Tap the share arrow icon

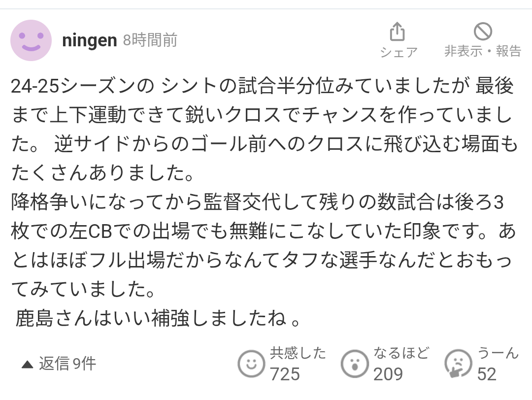398,32
